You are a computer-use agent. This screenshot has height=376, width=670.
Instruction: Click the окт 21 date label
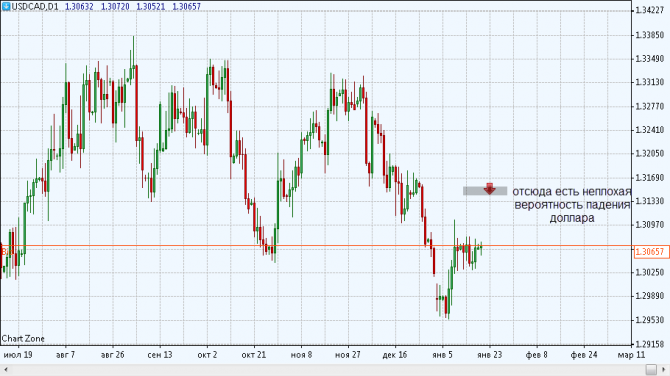(254, 355)
